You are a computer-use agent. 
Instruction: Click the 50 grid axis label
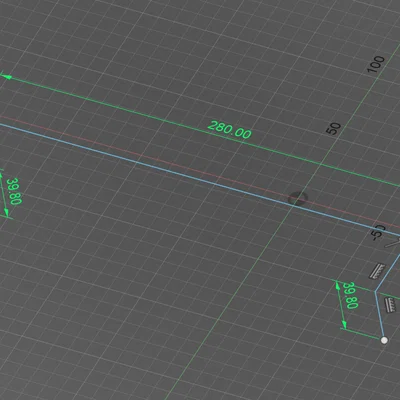(334, 128)
